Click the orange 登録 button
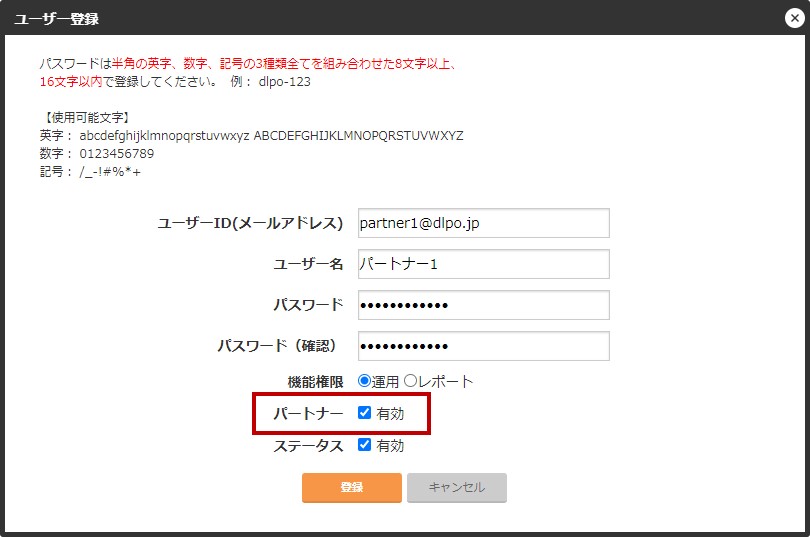Viewport: 810px width, 537px height. (352, 487)
